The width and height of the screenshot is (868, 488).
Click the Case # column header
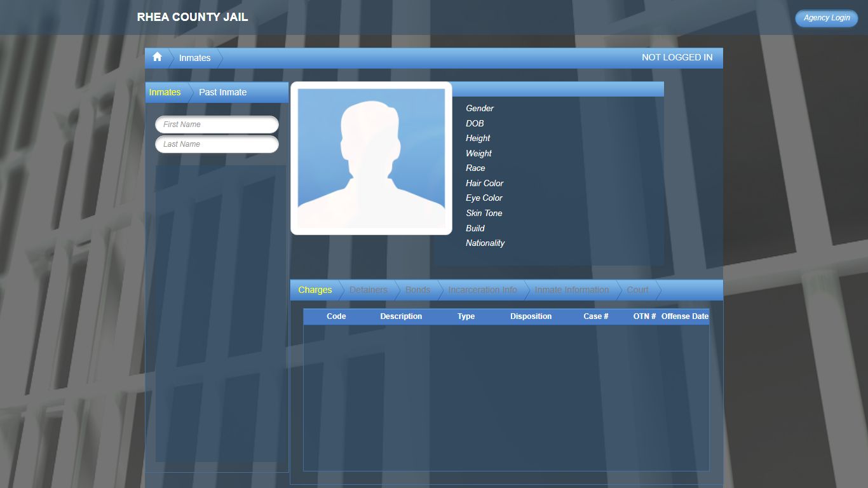pyautogui.click(x=595, y=316)
